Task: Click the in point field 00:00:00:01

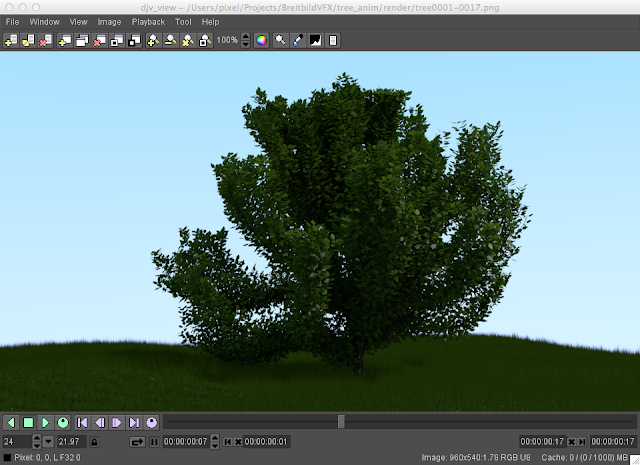Action: (267, 442)
